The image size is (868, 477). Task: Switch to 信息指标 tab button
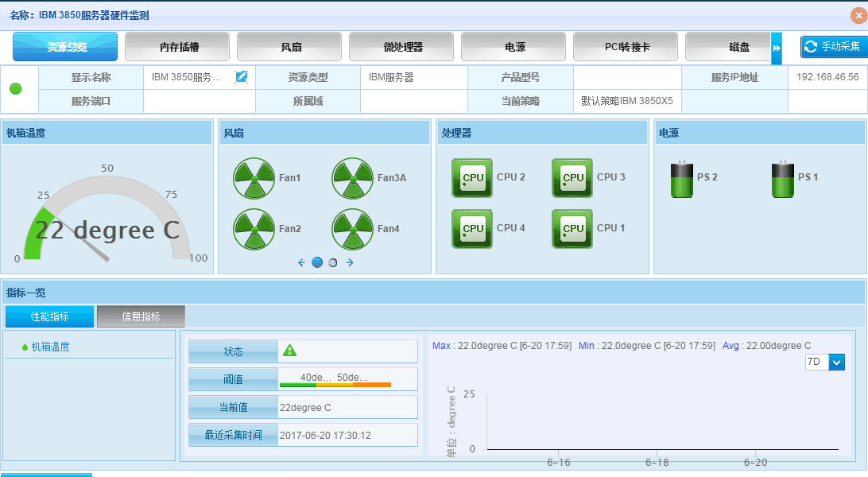141,316
